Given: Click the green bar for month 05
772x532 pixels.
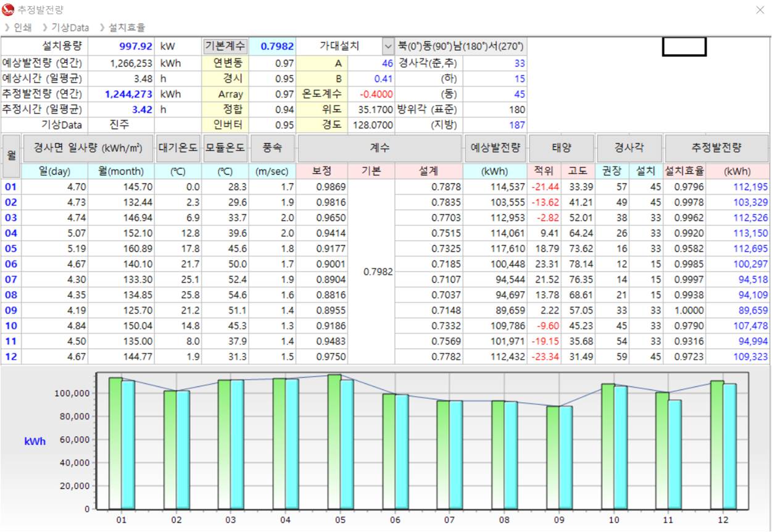Looking at the screenshot, I should click(x=334, y=442).
